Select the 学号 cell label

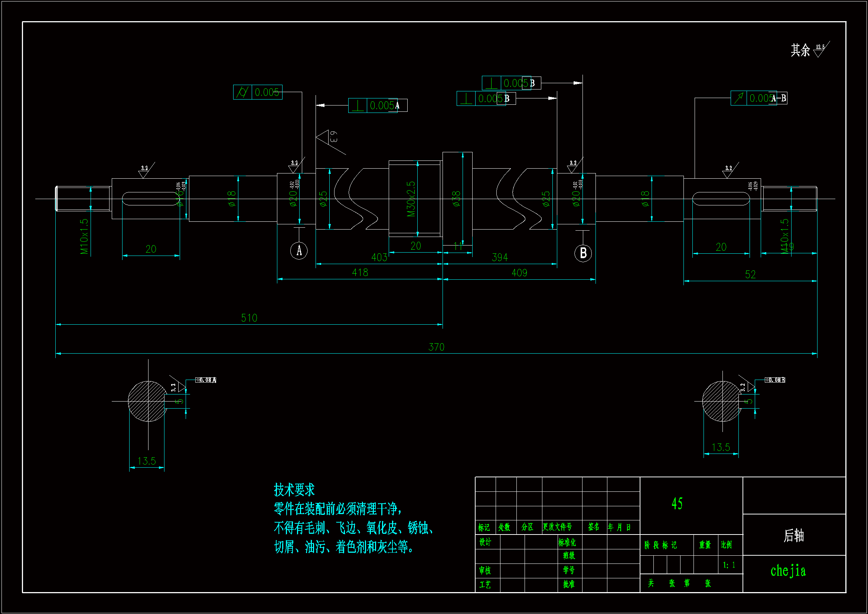[569, 570]
